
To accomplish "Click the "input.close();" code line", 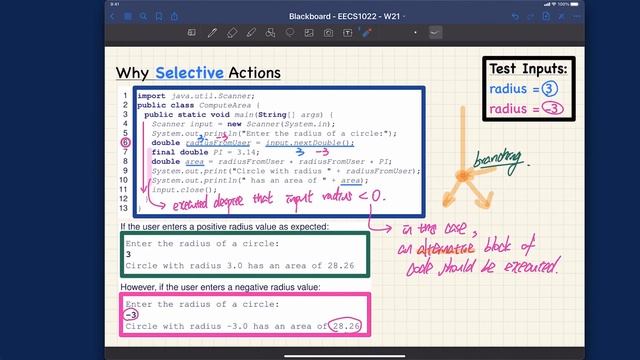I will coord(184,190).
